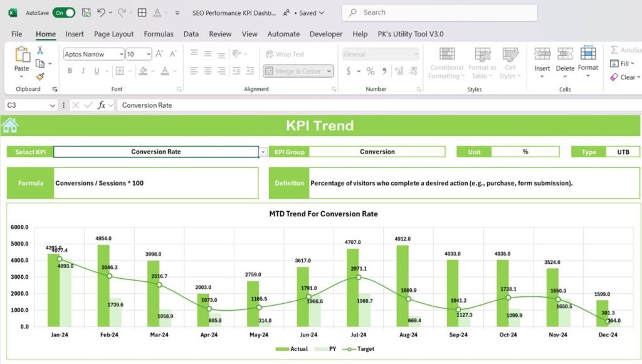This screenshot has height=364, width=642.
Task: Toggle Underline formatting
Action: coord(97,71)
